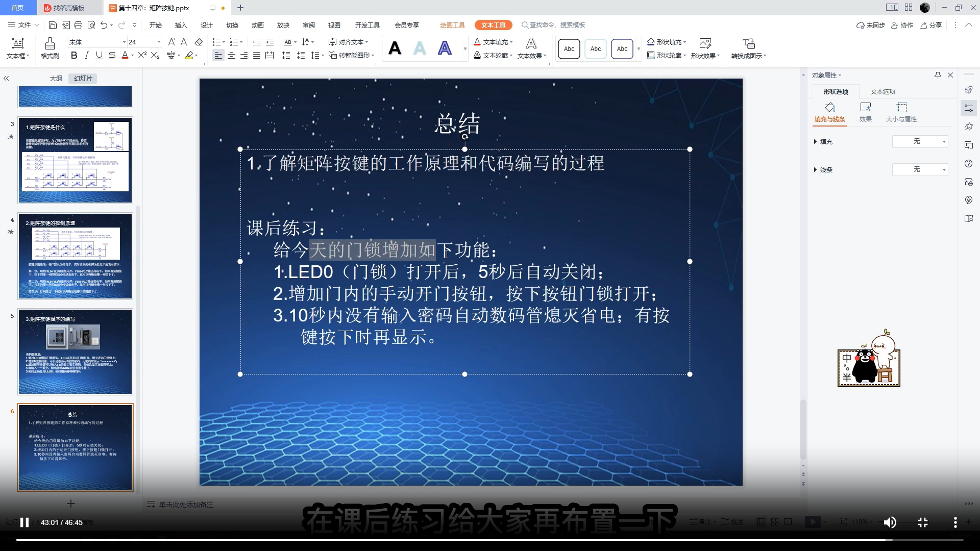Mute the video volume
The width and height of the screenshot is (980, 551).
(x=890, y=522)
